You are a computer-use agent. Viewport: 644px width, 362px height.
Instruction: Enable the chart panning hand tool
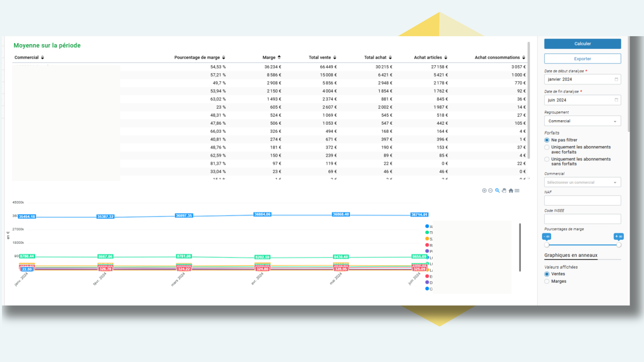tap(504, 190)
